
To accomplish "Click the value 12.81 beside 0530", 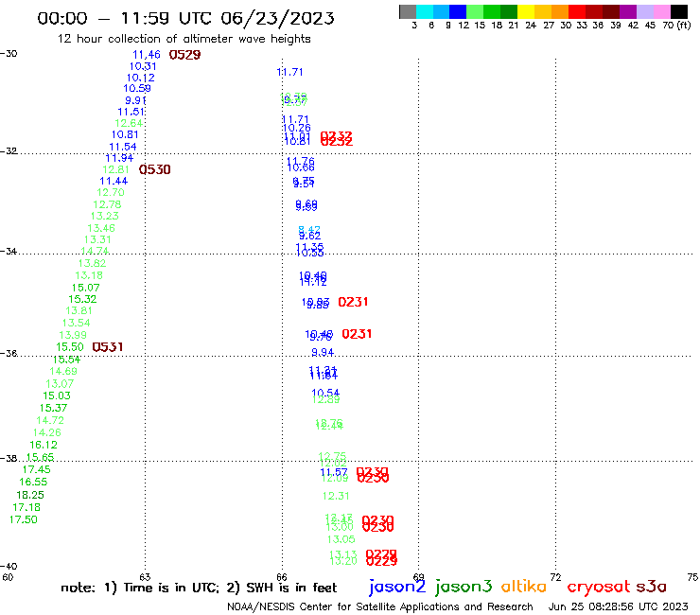I will click(x=115, y=169).
